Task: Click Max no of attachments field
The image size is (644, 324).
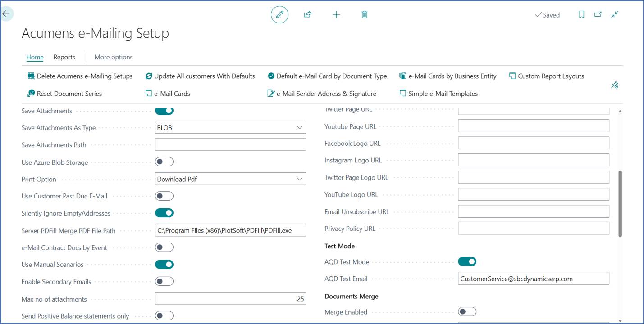Action: click(x=230, y=298)
